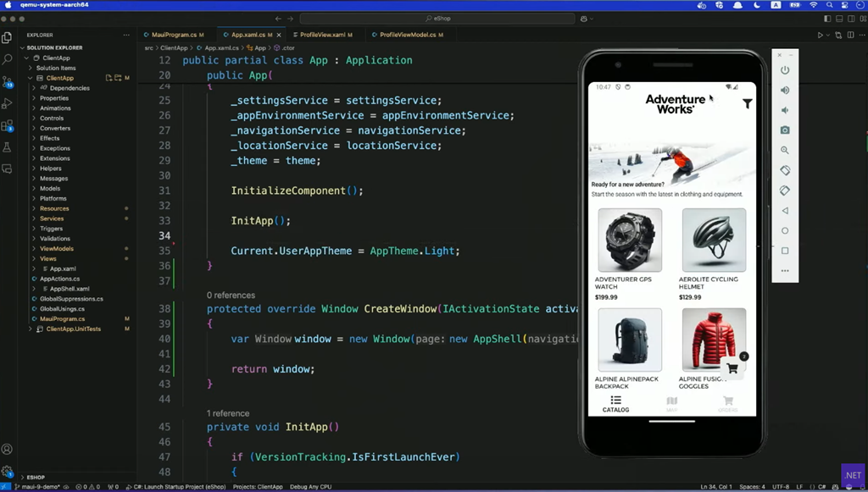Expand the App.xaml file node
Viewport: 868px width, 492px height.
click(34, 268)
